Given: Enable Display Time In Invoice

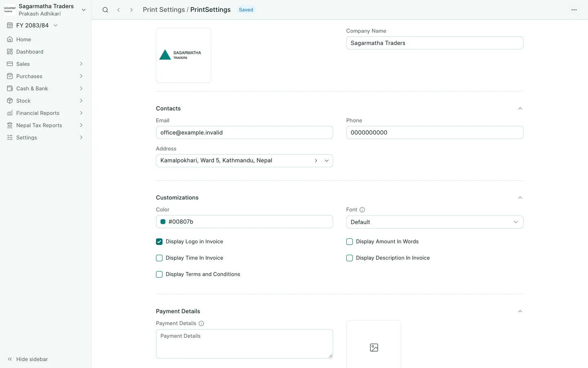Looking at the screenshot, I should click(159, 258).
